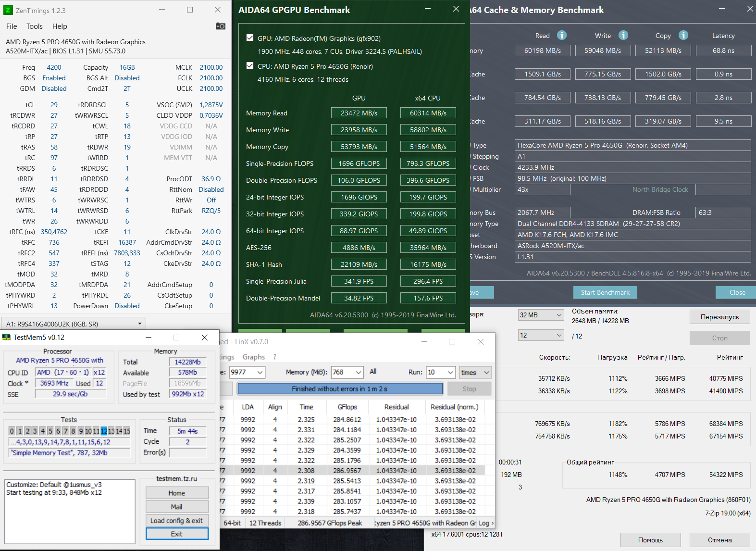Image resolution: width=756 pixels, height=551 pixels.
Task: Select the LinX row with 283.1057 GFlops
Action: click(352, 501)
